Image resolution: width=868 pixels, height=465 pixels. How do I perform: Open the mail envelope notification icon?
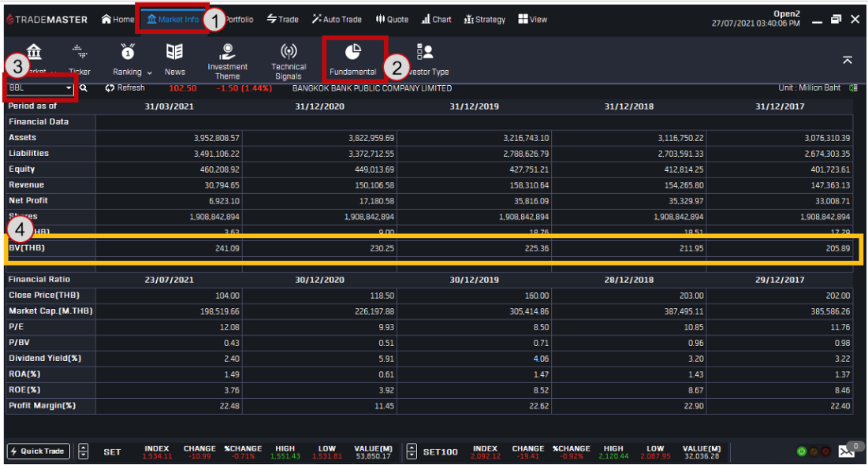click(846, 452)
